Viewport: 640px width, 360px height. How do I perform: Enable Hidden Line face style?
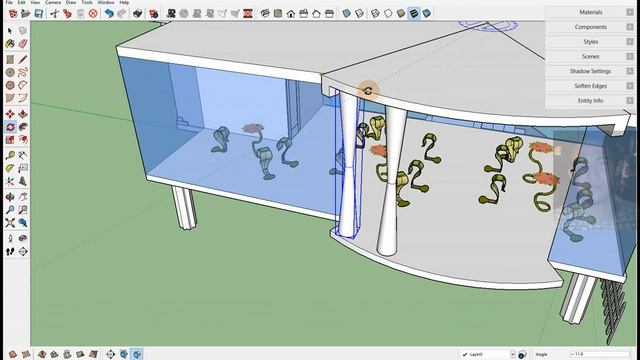click(388, 13)
